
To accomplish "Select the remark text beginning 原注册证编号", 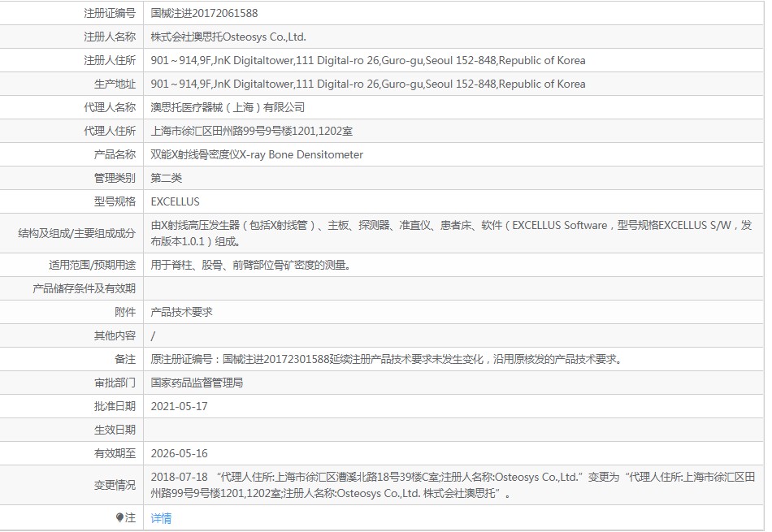I will tap(387, 359).
